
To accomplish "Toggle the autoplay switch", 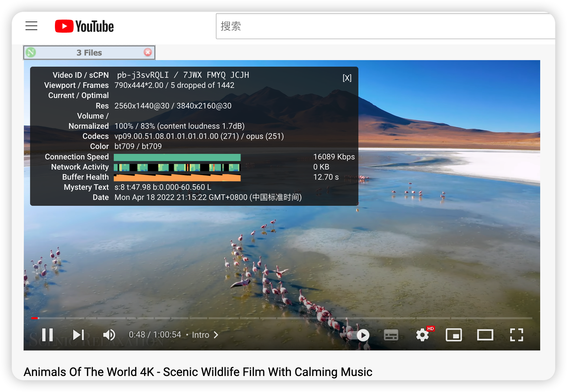I will (x=359, y=335).
